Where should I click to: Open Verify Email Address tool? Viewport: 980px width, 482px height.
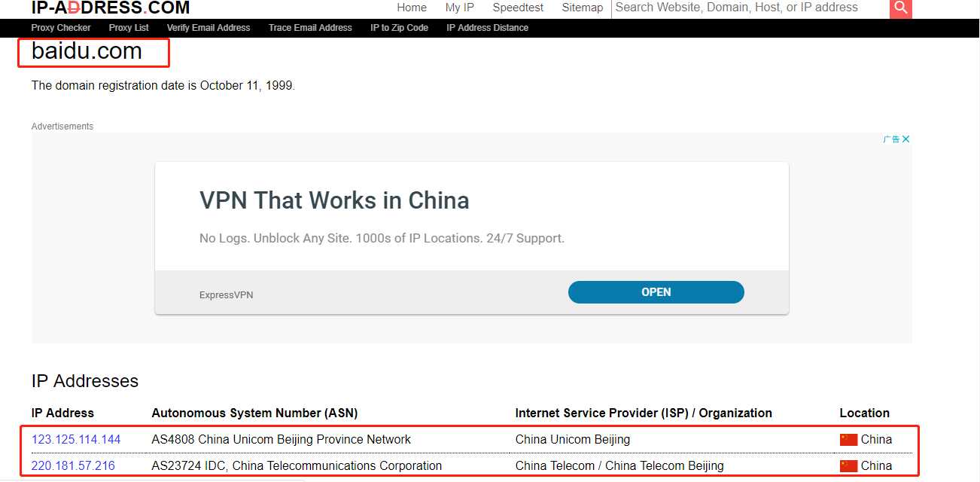pyautogui.click(x=208, y=28)
